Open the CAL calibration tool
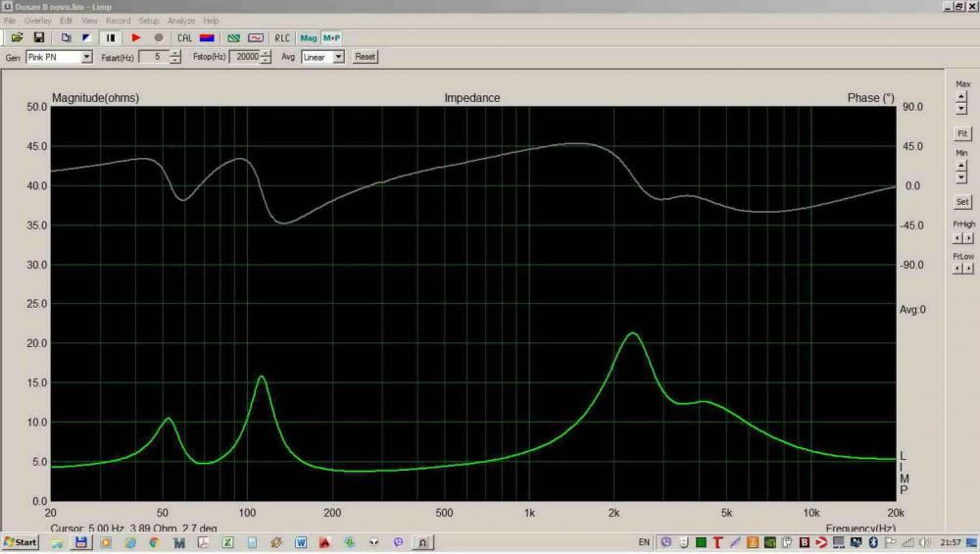 (x=184, y=38)
